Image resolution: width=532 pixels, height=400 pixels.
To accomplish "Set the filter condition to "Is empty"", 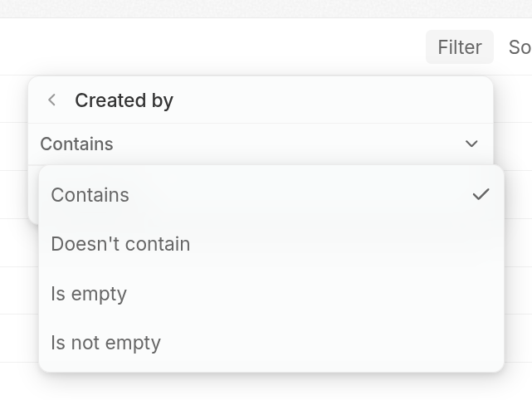I will (89, 294).
